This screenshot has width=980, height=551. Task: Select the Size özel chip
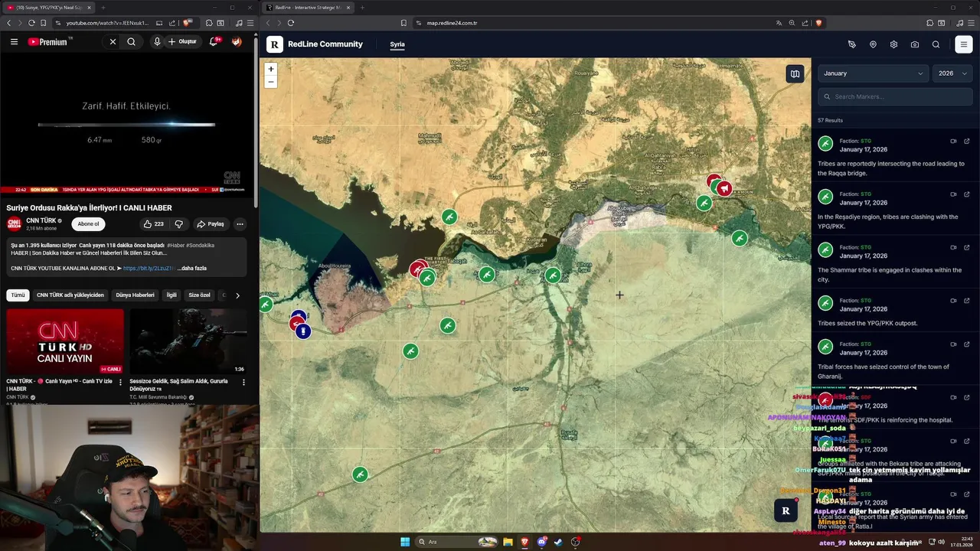click(199, 295)
